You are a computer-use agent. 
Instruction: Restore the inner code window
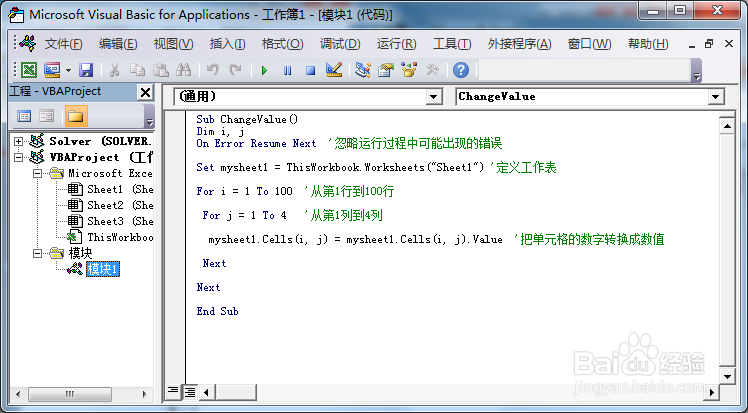coord(709,44)
